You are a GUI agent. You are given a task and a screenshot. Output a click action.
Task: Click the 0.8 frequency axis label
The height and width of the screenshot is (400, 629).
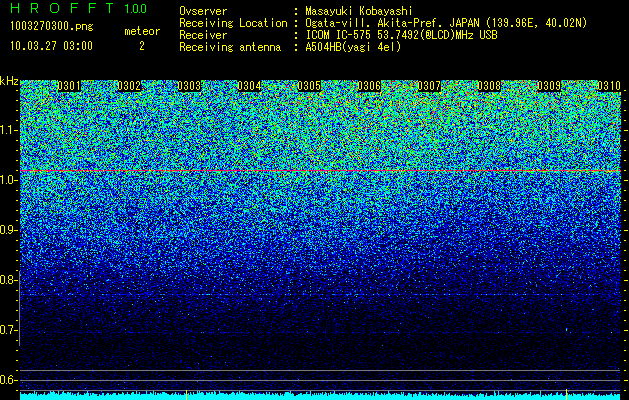[8, 280]
